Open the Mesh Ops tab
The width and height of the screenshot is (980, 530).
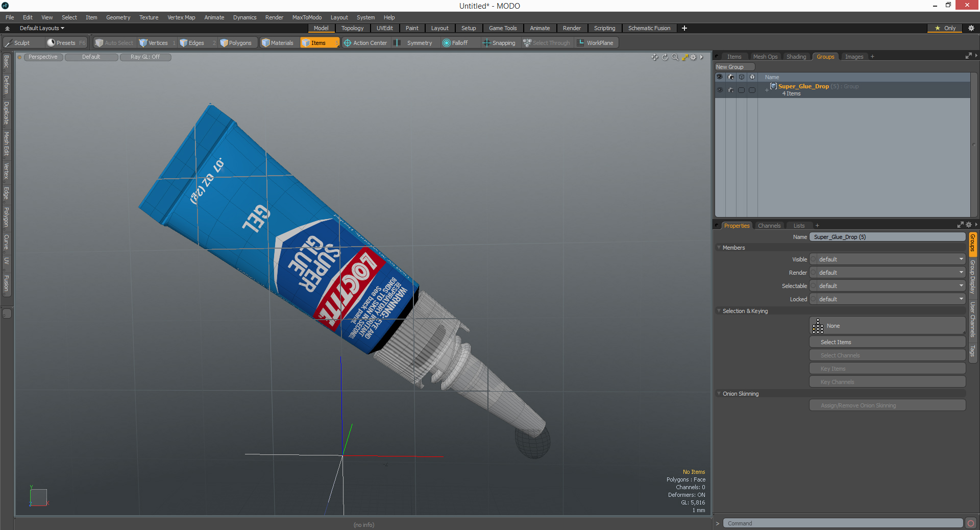pyautogui.click(x=765, y=57)
